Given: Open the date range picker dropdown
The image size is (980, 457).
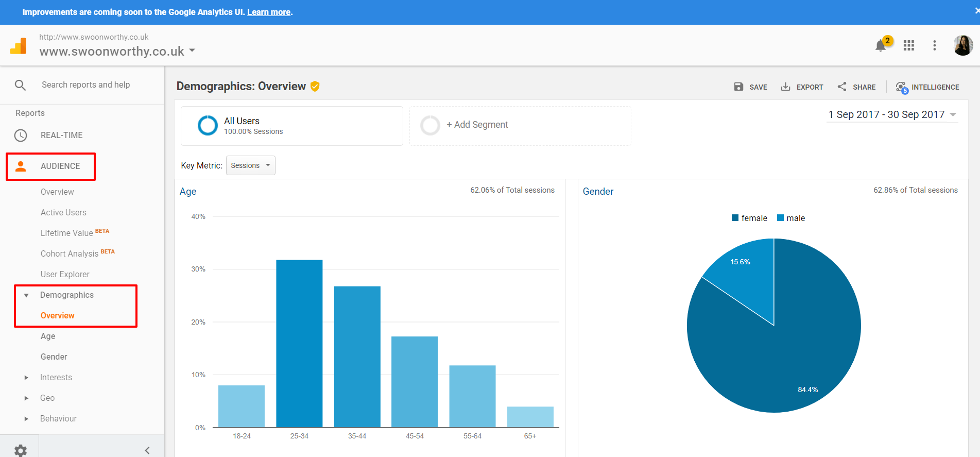Looking at the screenshot, I should [892, 114].
